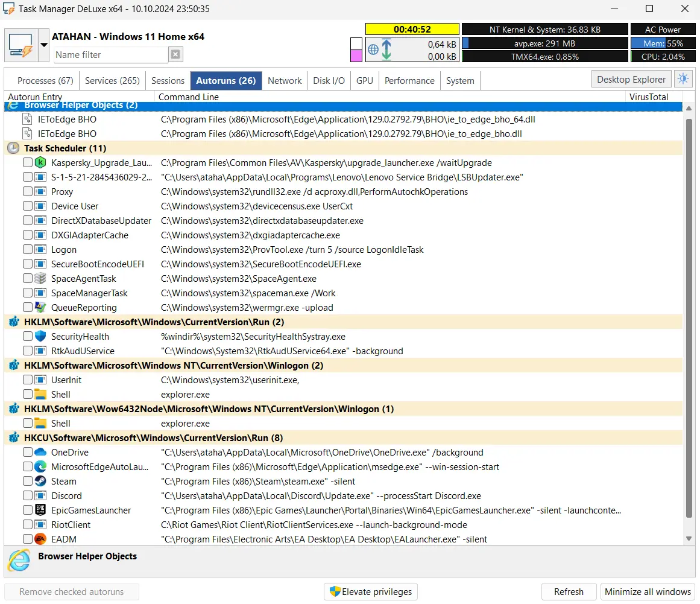This screenshot has height=604, width=700.
Task: Click the network globe traffic icon
Action: (373, 49)
